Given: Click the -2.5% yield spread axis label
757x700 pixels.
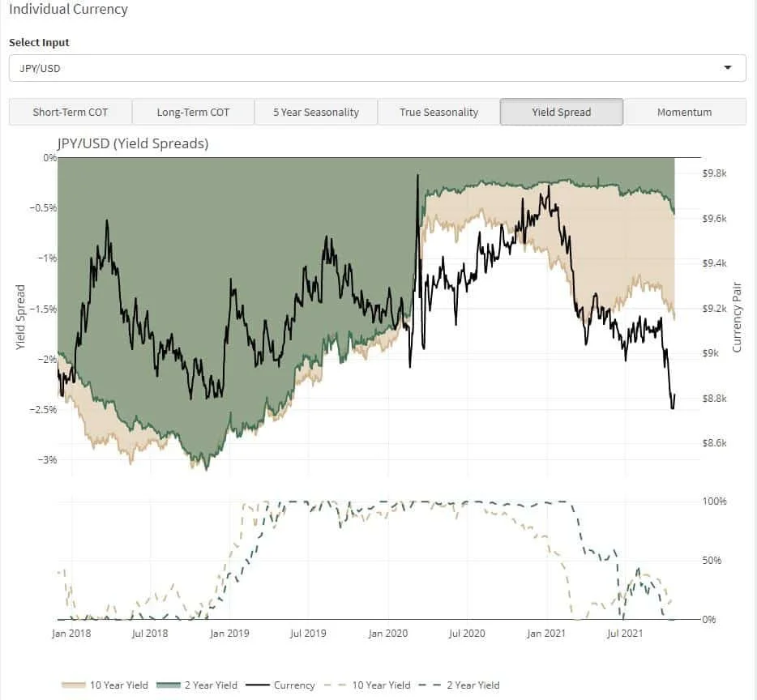Looking at the screenshot, I should pyautogui.click(x=44, y=409).
